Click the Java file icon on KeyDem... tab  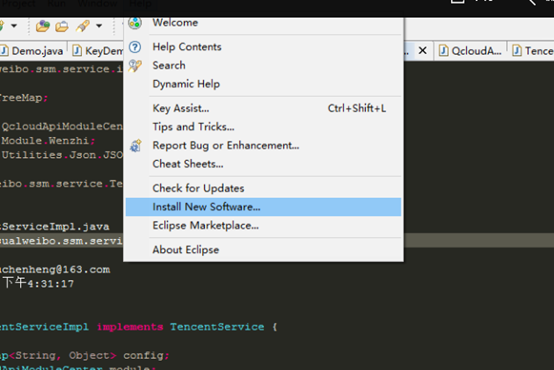click(77, 51)
